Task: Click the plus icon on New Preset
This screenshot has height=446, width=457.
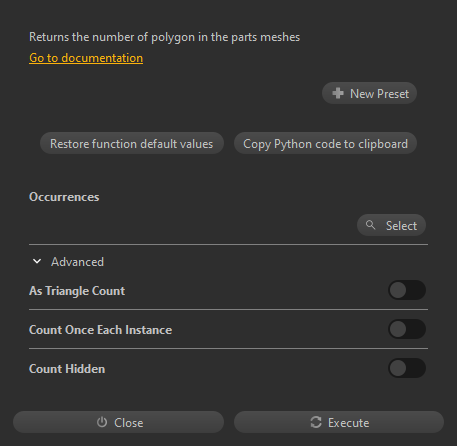Action: click(338, 93)
